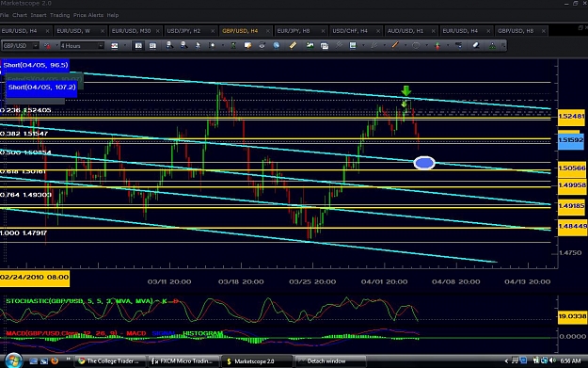Click the green hourglass-shaped toolbar icon
The width and height of the screenshot is (588, 368).
click(233, 46)
